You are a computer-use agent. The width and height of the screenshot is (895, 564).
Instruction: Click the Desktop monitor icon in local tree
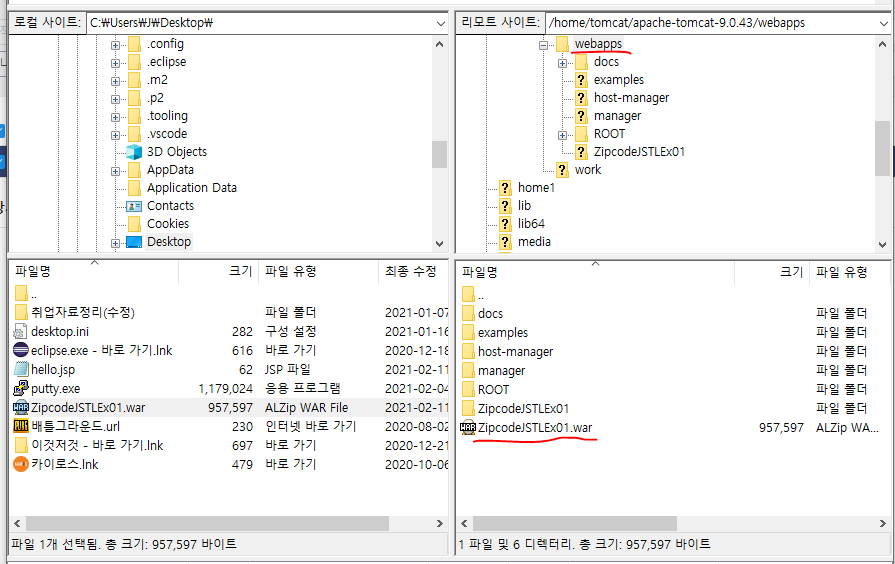[134, 242]
